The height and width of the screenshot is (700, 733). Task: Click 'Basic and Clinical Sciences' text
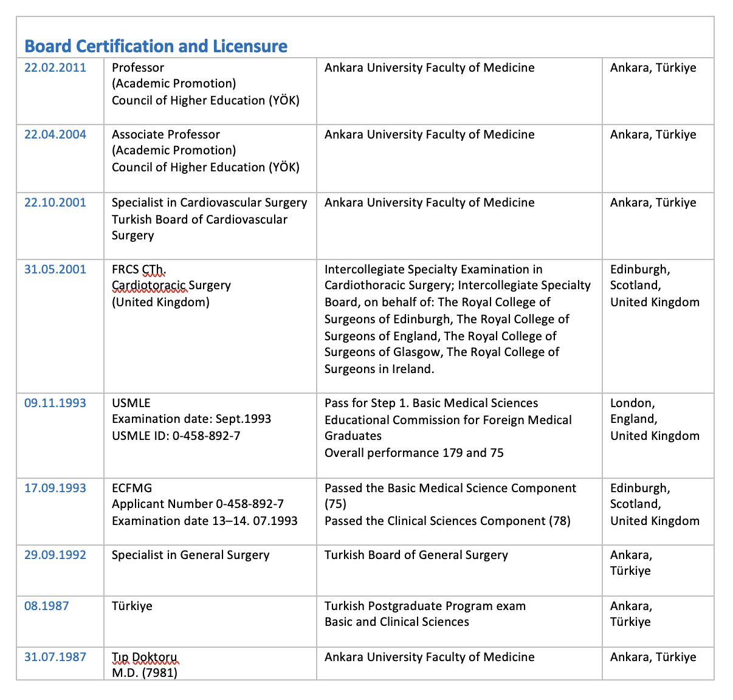[397, 622]
